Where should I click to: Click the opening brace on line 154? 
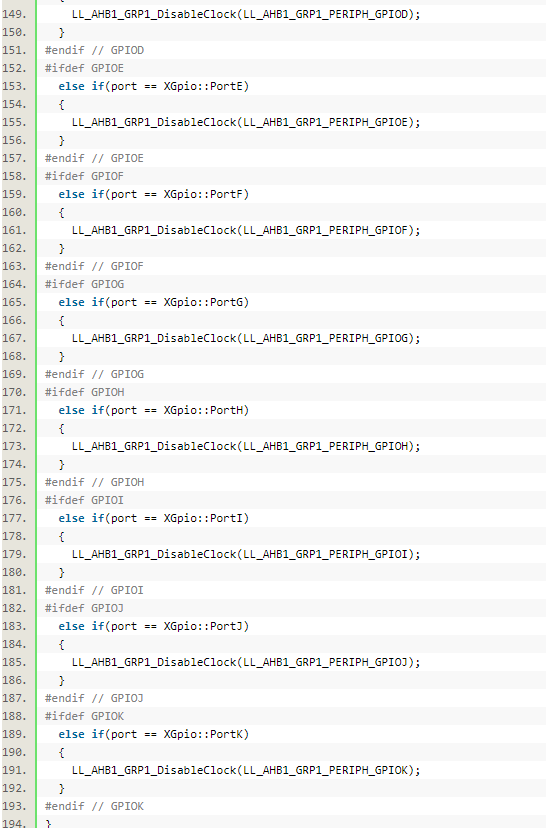(62, 104)
